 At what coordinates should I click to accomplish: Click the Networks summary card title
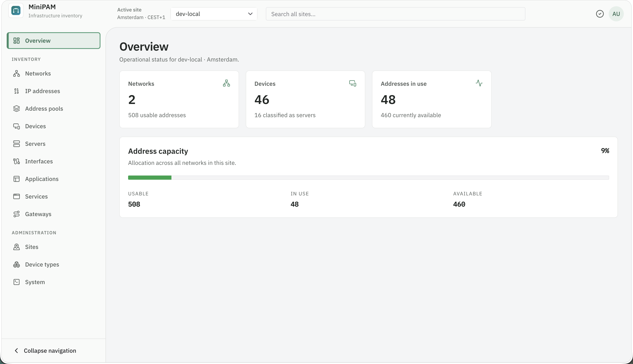coord(141,84)
